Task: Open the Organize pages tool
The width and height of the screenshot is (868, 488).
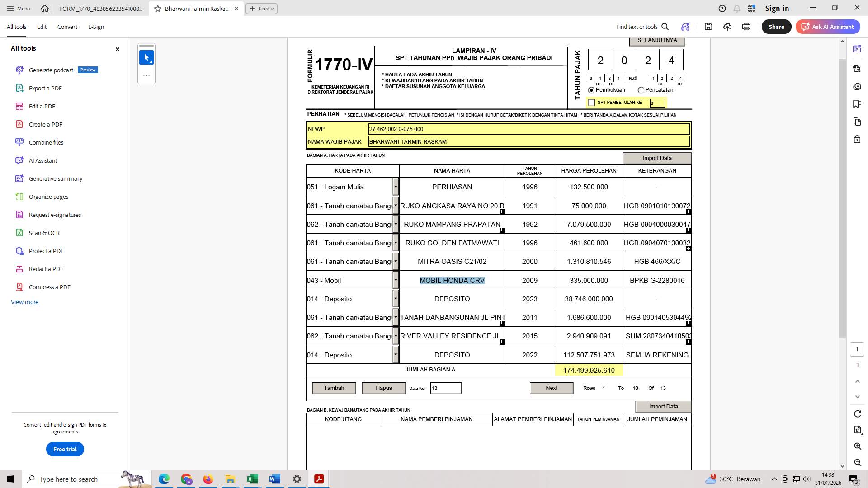Action: pos(48,197)
